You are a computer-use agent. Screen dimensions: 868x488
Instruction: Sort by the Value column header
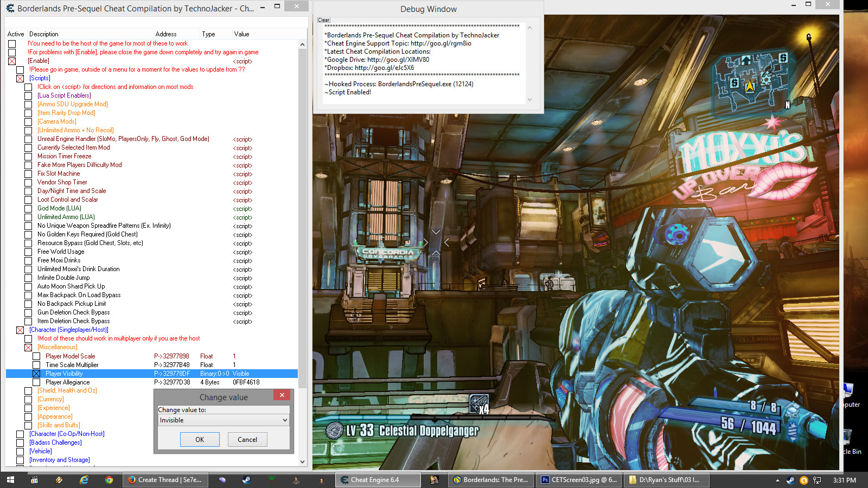[x=241, y=34]
